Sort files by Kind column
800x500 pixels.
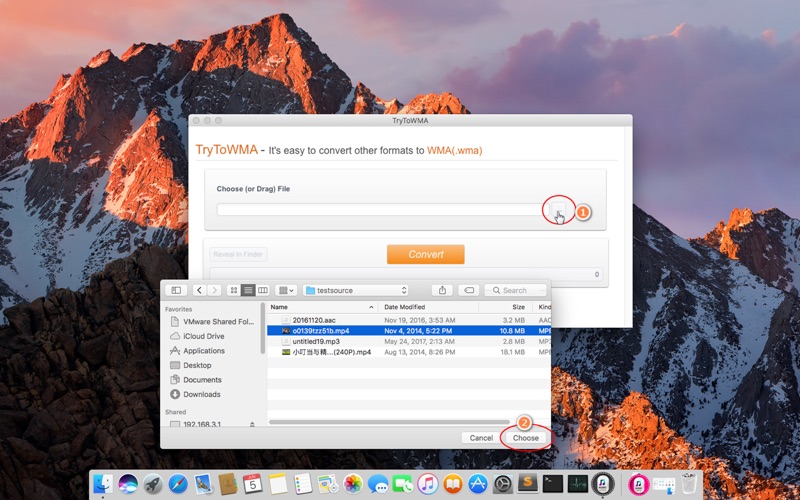pyautogui.click(x=542, y=307)
